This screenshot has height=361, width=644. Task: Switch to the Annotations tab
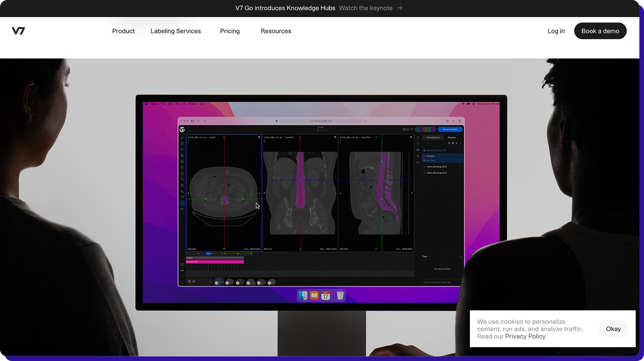pos(433,137)
